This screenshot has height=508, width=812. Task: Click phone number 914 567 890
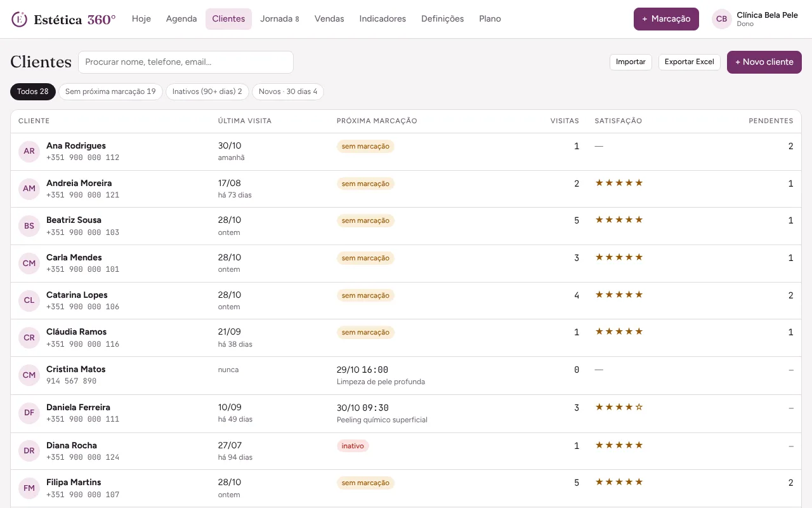[x=71, y=381]
